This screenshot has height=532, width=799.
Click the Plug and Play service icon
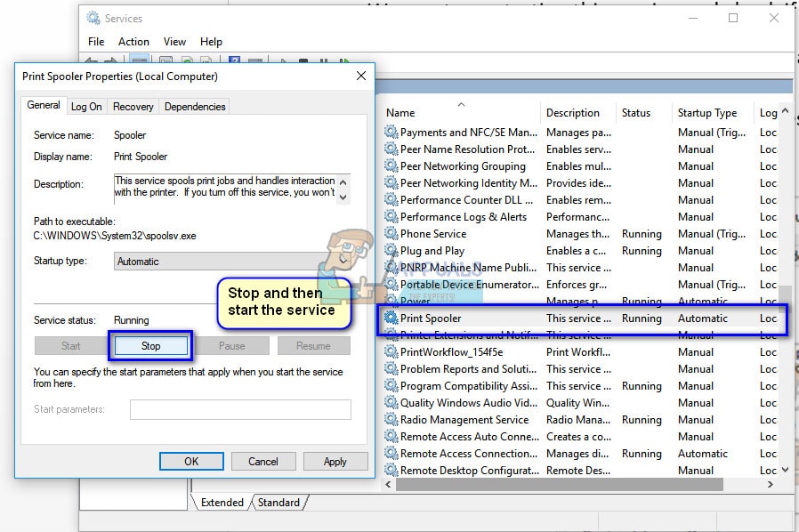pyautogui.click(x=391, y=251)
